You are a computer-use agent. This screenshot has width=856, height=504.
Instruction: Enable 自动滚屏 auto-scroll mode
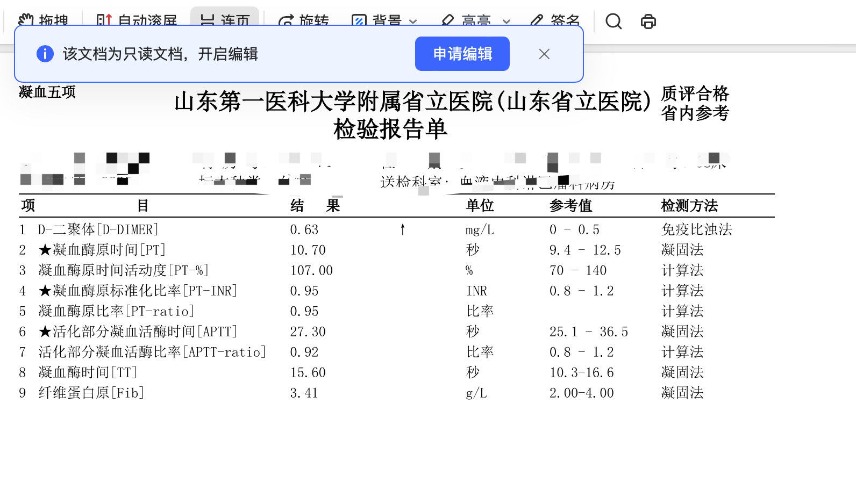click(x=137, y=21)
